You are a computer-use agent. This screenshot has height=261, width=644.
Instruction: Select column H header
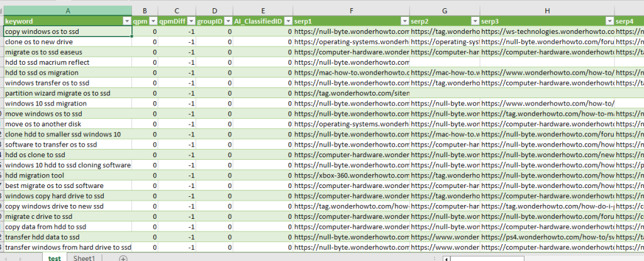[548, 11]
